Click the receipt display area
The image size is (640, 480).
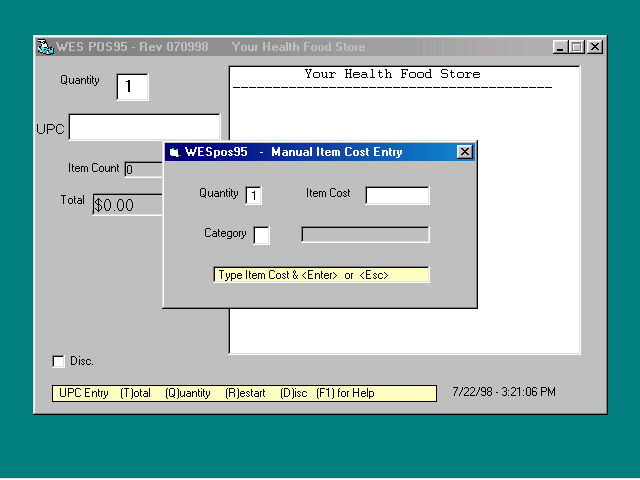(404, 210)
